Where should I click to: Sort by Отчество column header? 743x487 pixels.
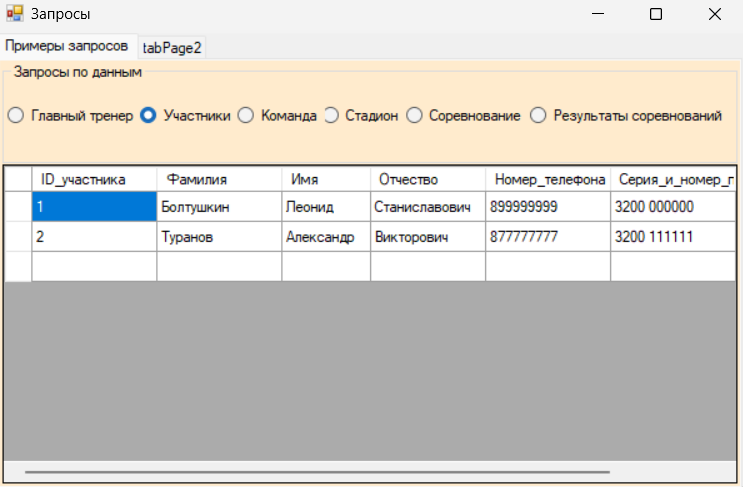pos(428,179)
